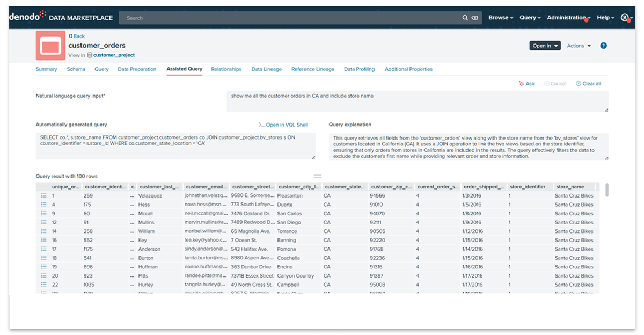
Task: Clear the search box with backspace icon
Action: (474, 18)
